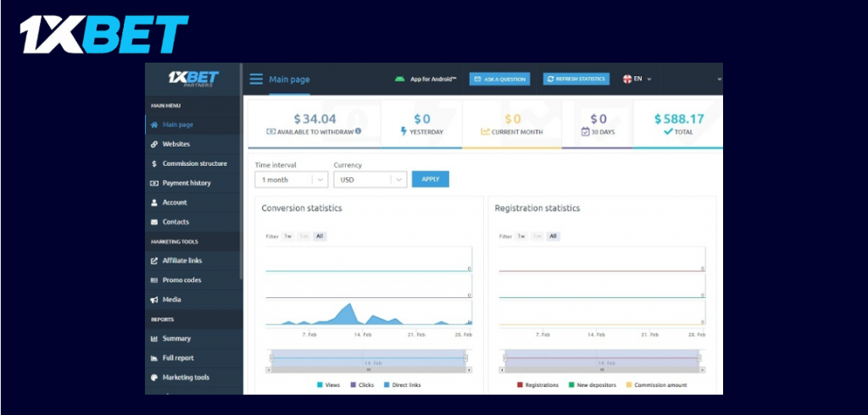Click the Android robot icon in header
This screenshot has height=415, width=868.
click(399, 79)
